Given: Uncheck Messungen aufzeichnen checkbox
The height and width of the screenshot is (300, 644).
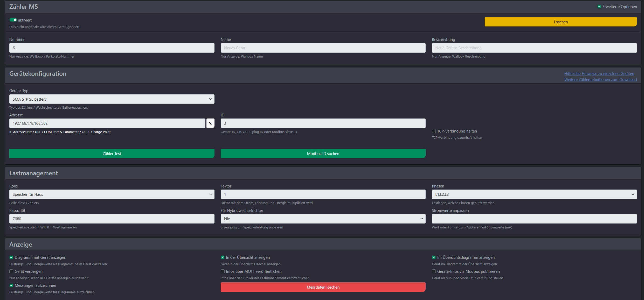Looking at the screenshot, I should point(11,285).
